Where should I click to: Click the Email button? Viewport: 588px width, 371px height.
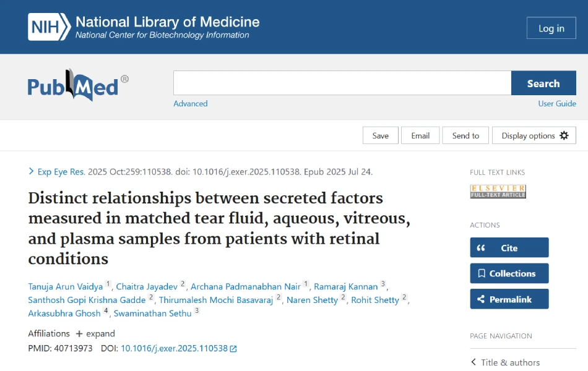tap(420, 135)
